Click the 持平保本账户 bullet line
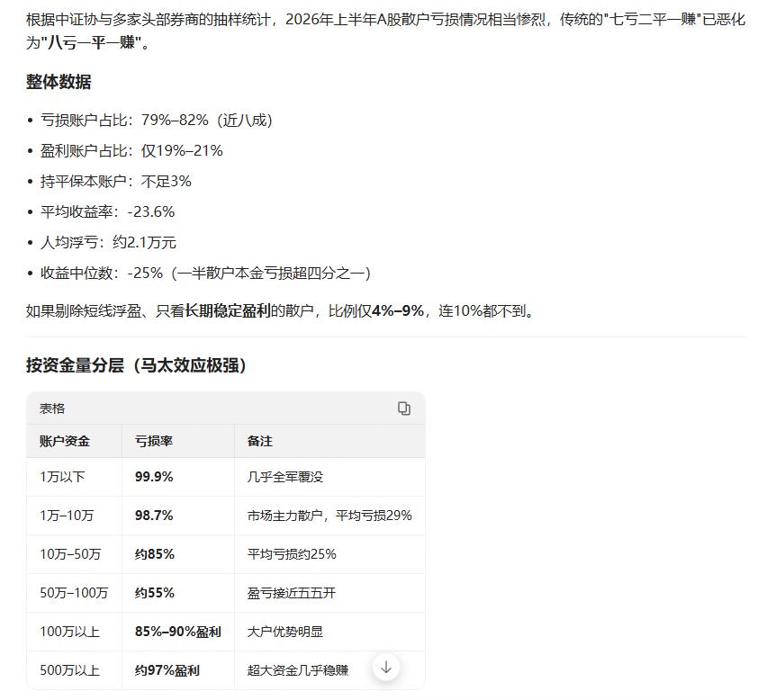The image size is (767, 700). (x=115, y=182)
